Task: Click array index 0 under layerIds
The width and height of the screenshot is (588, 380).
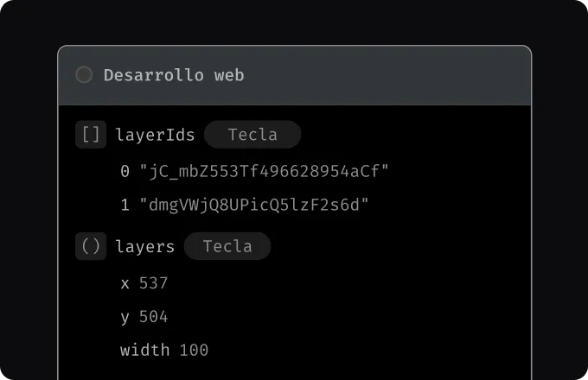Action: click(125, 171)
